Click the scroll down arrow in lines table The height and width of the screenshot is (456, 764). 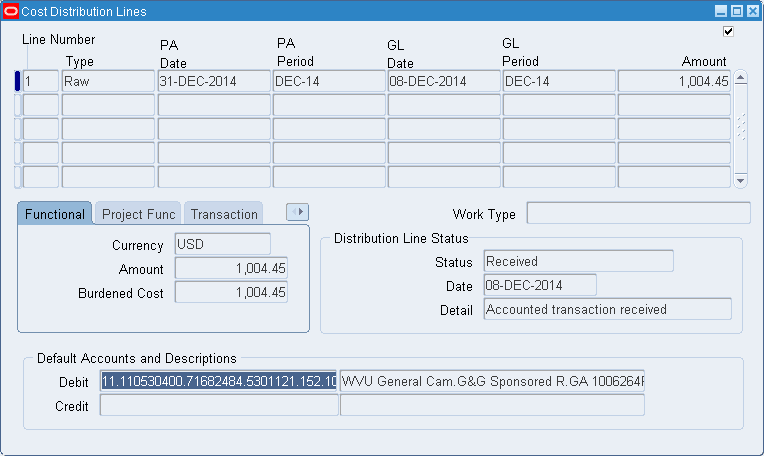pyautogui.click(x=740, y=180)
